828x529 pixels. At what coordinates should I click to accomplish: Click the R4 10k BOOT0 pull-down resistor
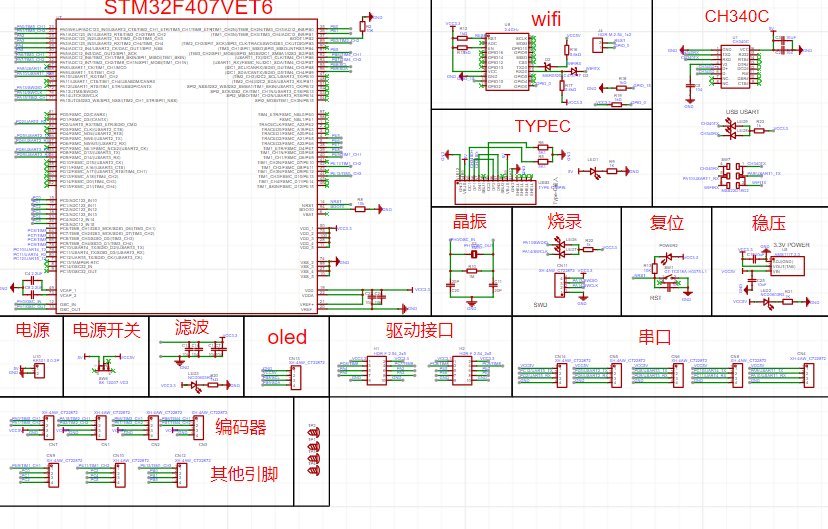point(360,209)
